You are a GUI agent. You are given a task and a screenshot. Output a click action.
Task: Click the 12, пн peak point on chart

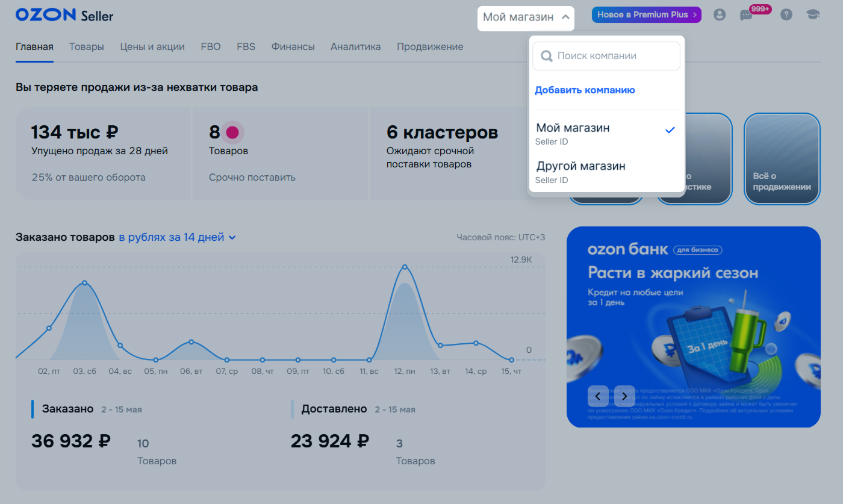click(405, 267)
